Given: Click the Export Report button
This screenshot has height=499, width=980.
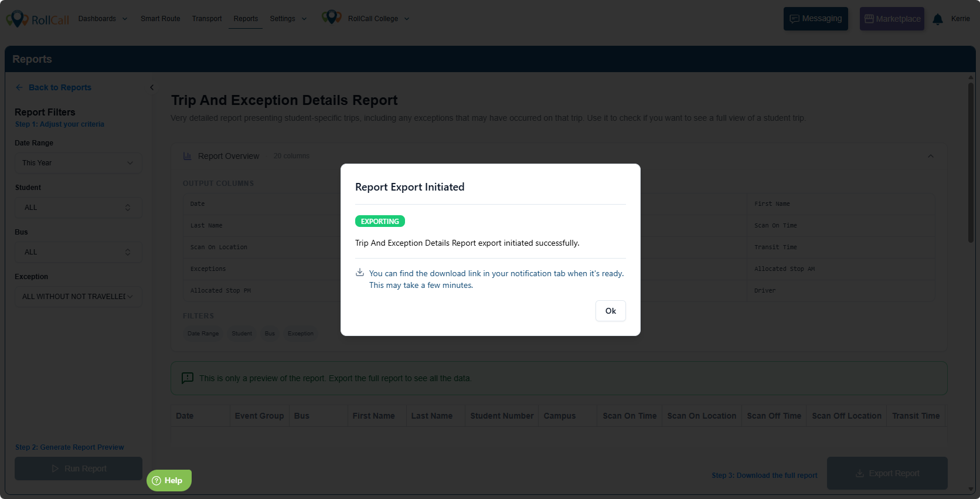Looking at the screenshot, I should (887, 473).
